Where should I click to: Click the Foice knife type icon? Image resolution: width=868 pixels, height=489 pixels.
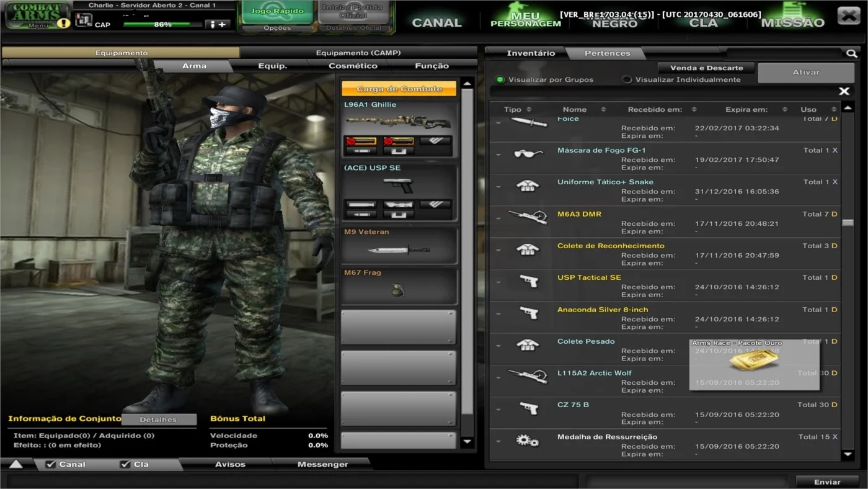528,122
